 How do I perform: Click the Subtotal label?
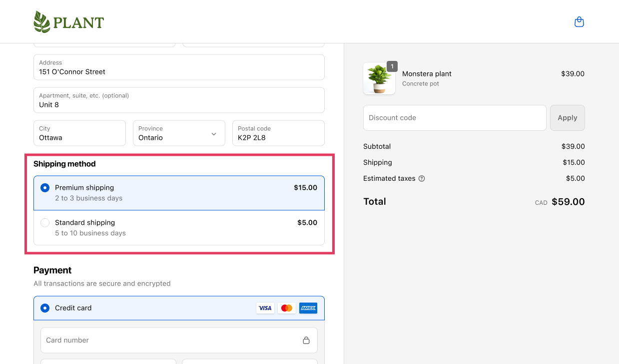pos(377,146)
